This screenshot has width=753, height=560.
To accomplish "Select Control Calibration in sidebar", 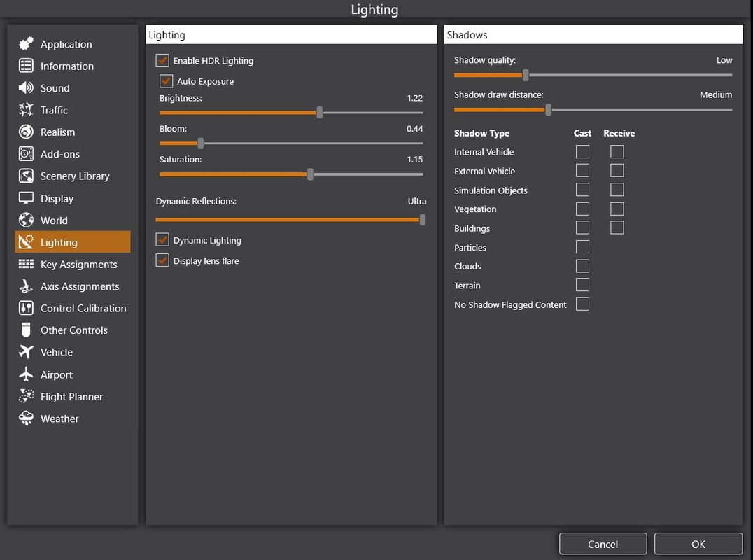I will pyautogui.click(x=73, y=308).
